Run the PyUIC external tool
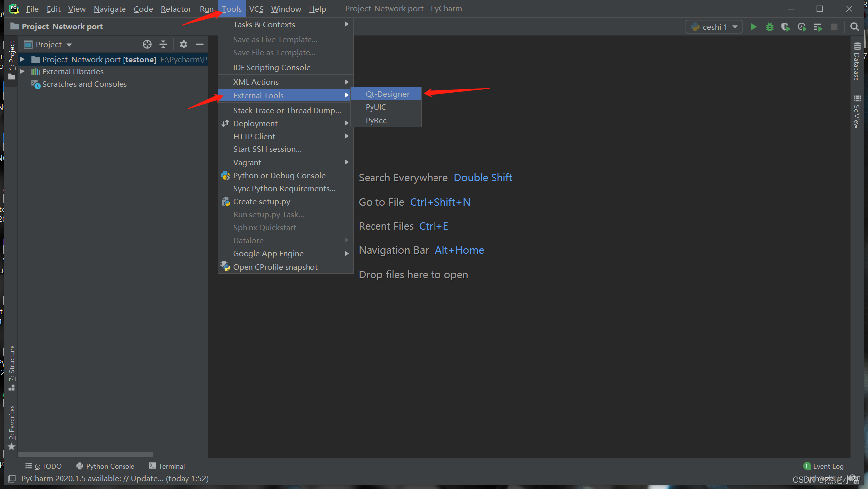 386,107
